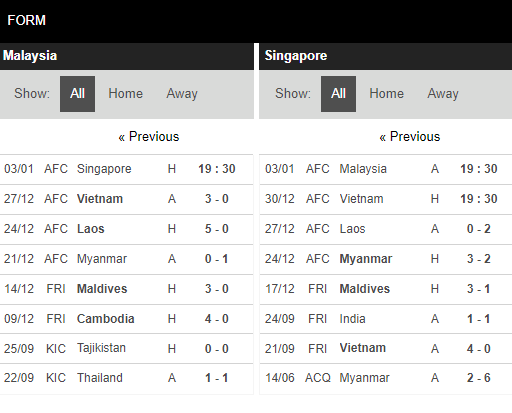Show Singapore's Away matches only
The height and width of the screenshot is (413, 512).
point(443,94)
